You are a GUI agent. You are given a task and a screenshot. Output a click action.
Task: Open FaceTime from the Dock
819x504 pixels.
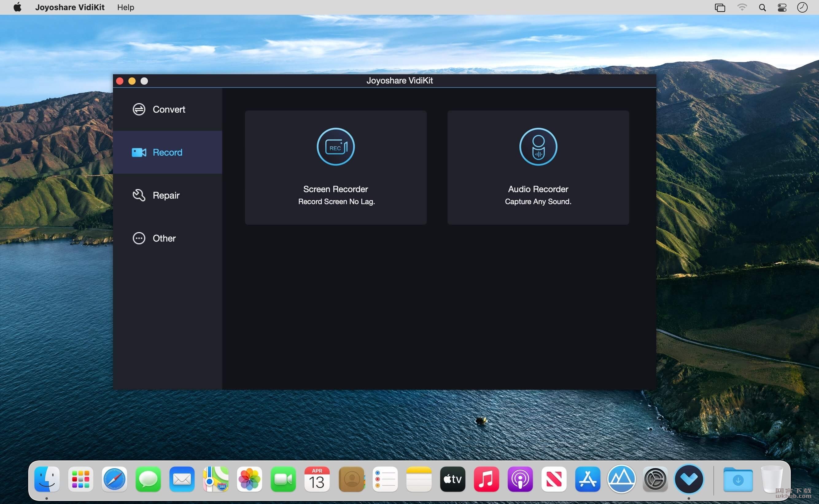[x=283, y=479]
